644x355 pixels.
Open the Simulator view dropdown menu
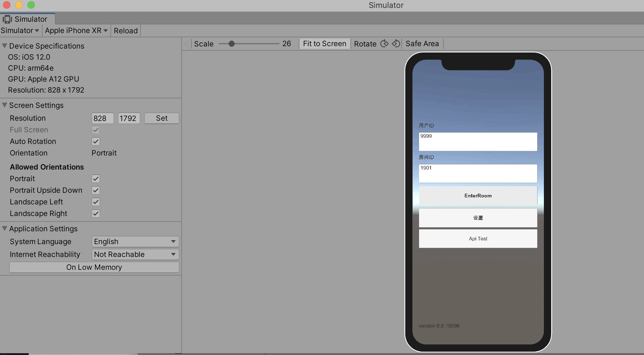[20, 31]
